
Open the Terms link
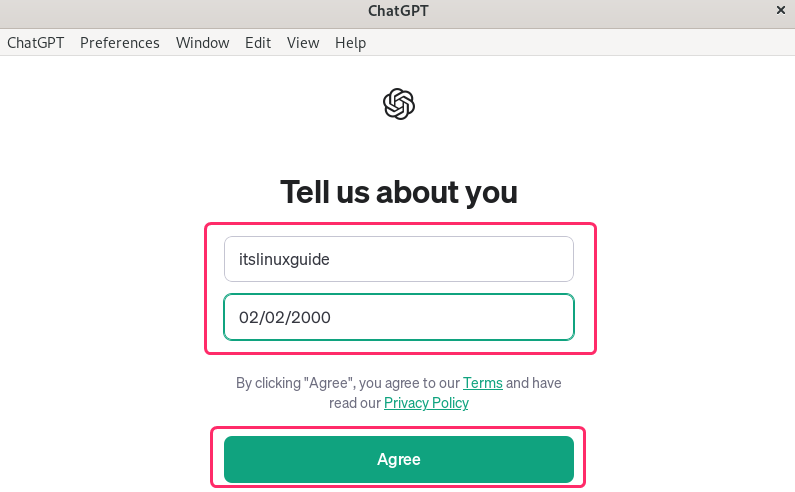[482, 383]
